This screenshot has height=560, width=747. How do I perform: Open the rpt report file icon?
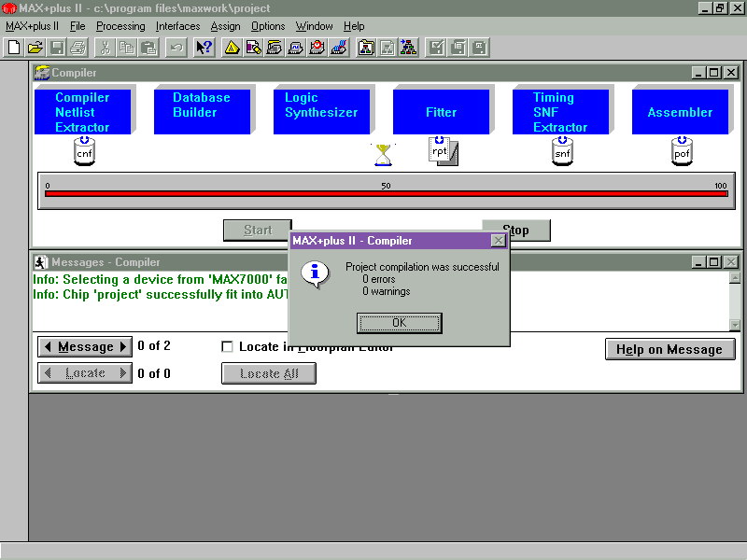pos(443,151)
